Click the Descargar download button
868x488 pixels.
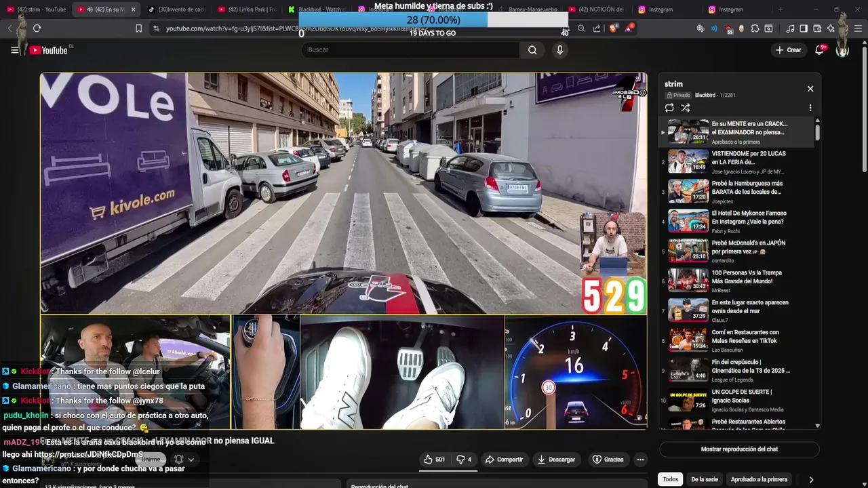(557, 460)
